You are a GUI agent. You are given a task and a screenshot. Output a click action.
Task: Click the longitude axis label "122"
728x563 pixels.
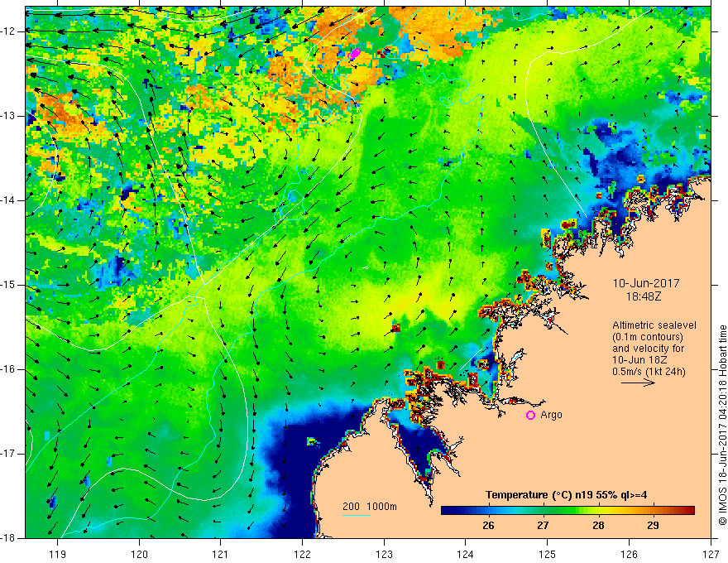click(302, 555)
